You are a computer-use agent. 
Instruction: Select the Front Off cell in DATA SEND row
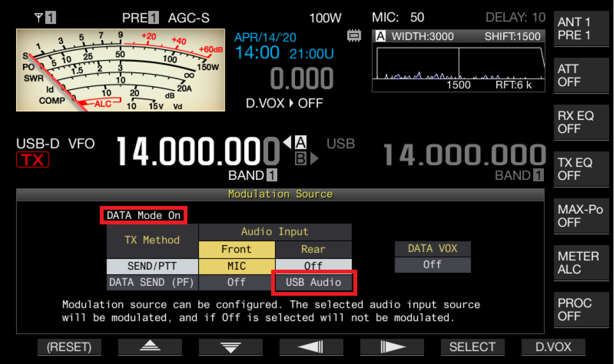coord(237,282)
